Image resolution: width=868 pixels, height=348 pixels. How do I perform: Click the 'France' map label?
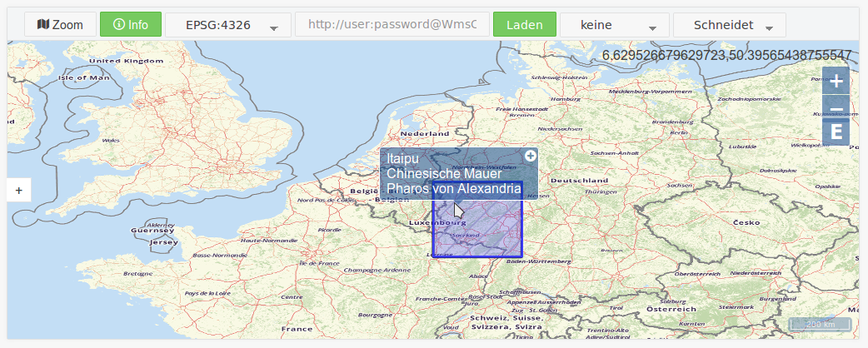click(x=297, y=329)
